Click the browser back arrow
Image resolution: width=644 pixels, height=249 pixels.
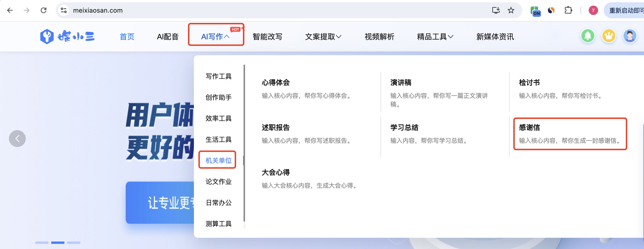pos(10,10)
